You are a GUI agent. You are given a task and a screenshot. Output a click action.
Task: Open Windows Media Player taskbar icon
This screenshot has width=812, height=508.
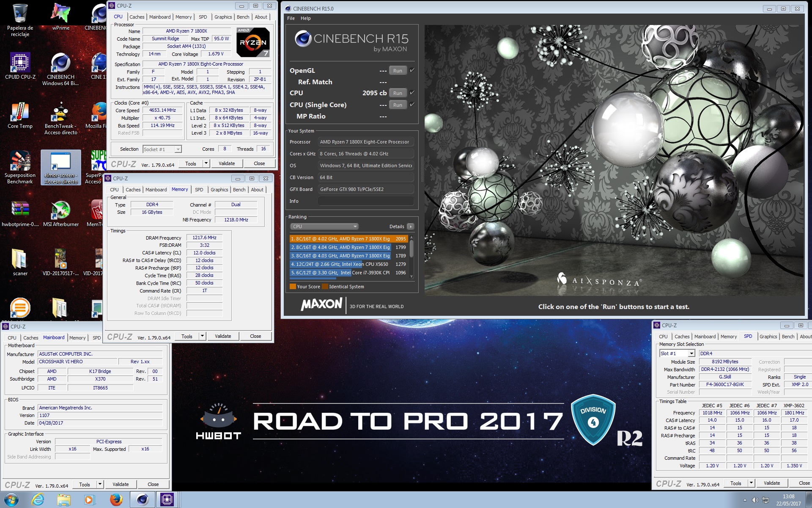(x=89, y=500)
